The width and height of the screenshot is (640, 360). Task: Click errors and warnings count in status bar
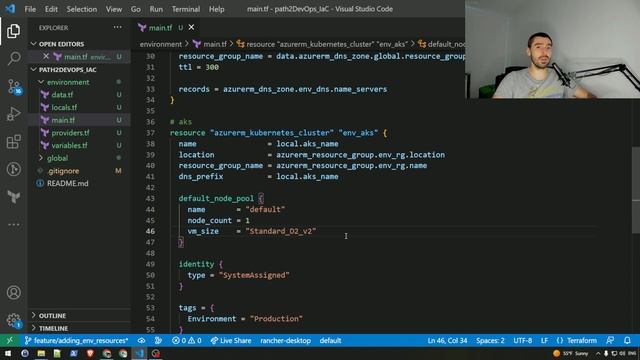(187, 340)
